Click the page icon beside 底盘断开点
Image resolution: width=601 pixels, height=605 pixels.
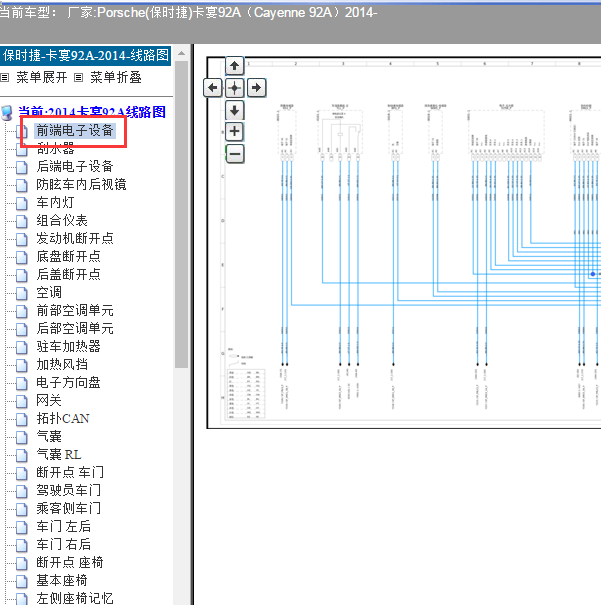tap(22, 257)
